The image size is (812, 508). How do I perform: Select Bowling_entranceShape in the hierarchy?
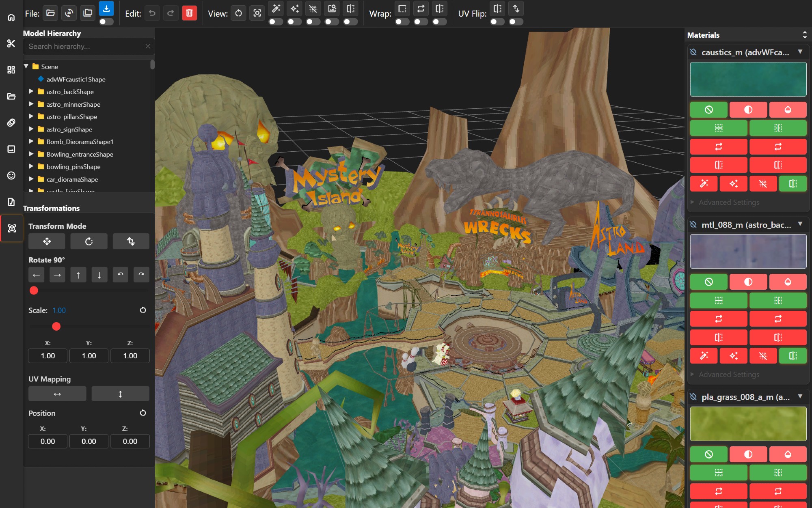click(x=80, y=154)
